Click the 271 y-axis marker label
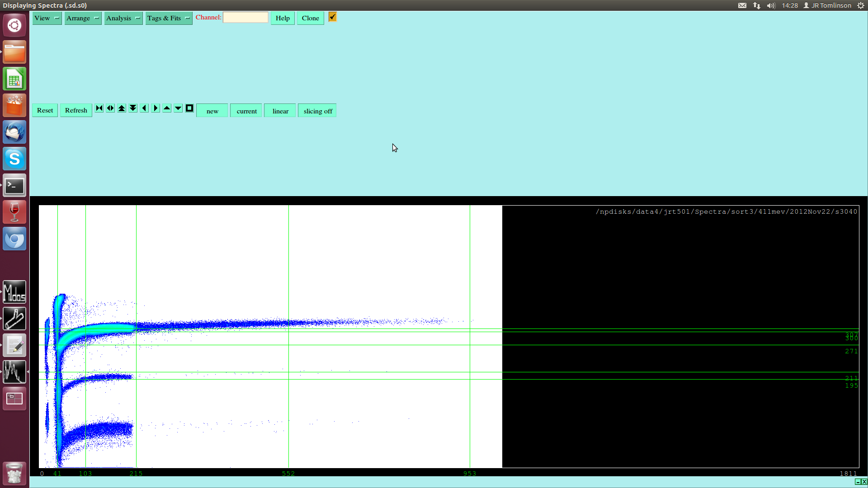Image resolution: width=868 pixels, height=488 pixels. [x=851, y=351]
